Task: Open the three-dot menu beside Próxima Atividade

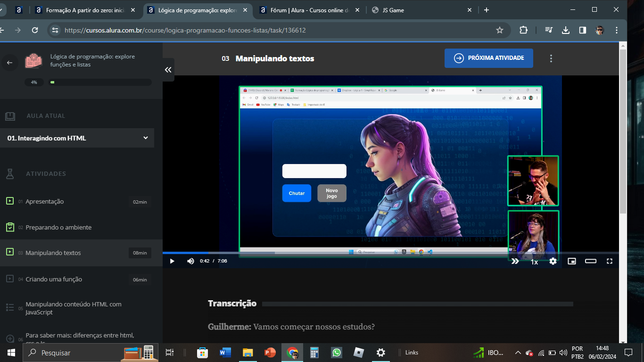Action: point(551,58)
